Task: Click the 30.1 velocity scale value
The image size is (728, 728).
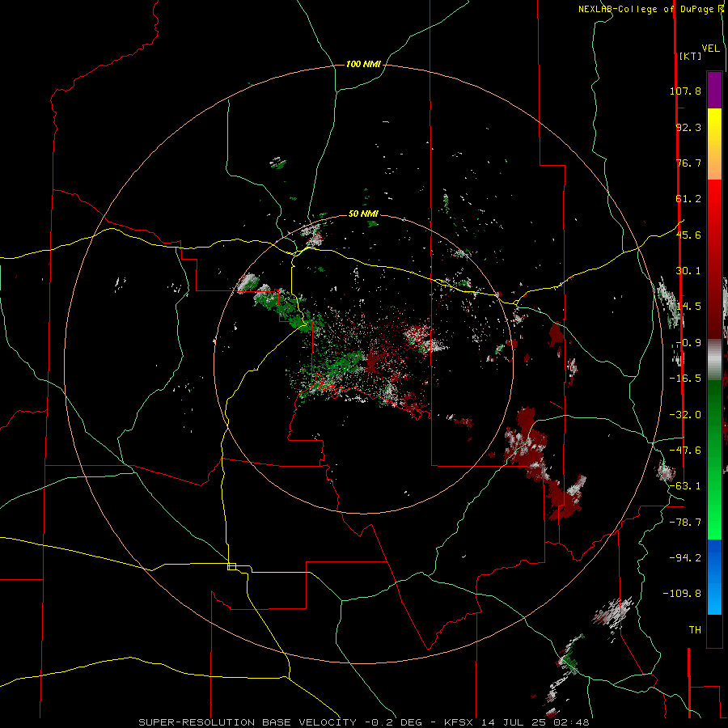Action: click(688, 271)
